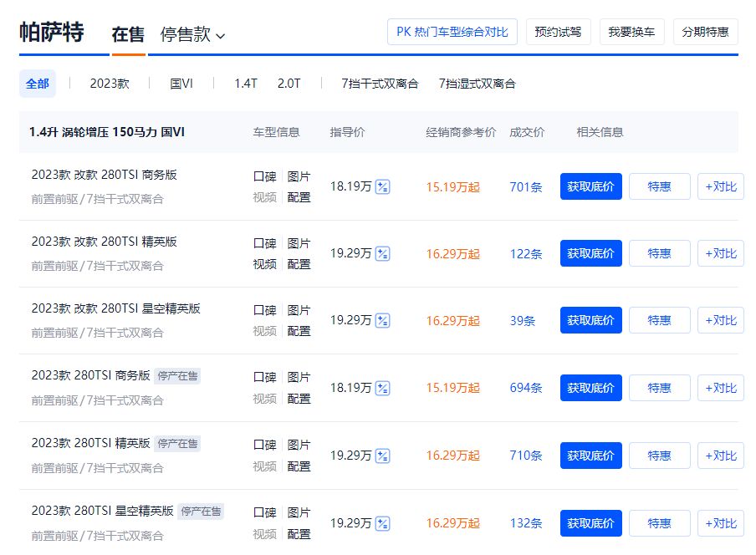
Task: Click calculator icon beside 改款 280TSI 精英版 price
Action: [x=382, y=254]
